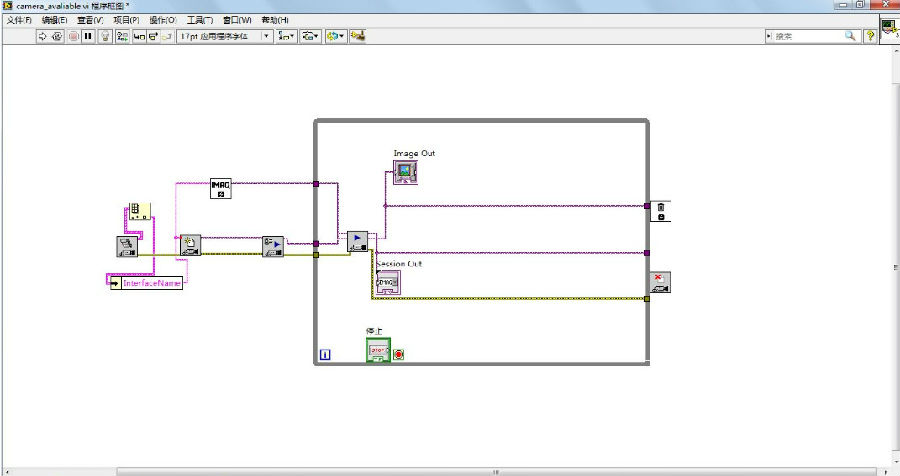Viewport: 900px width, 476px height.
Task: Click the vertical scrollbar
Action: tap(896, 267)
